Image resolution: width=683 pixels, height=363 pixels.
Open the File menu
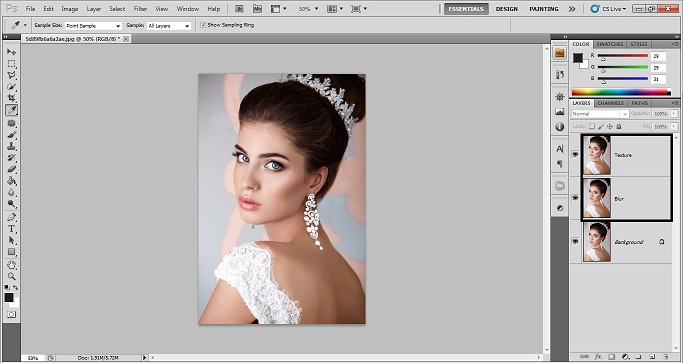(30, 9)
